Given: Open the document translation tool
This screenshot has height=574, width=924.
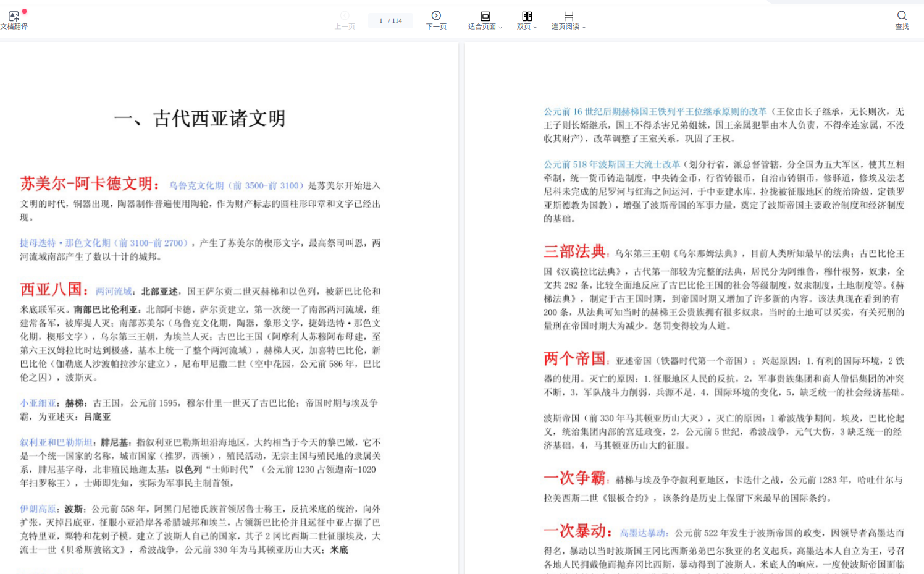Looking at the screenshot, I should 14,20.
